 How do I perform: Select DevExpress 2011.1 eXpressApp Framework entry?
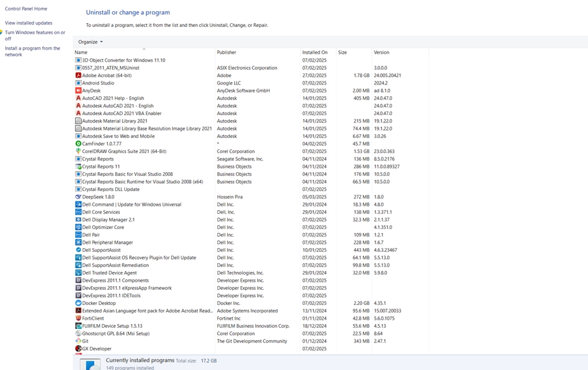coord(127,288)
